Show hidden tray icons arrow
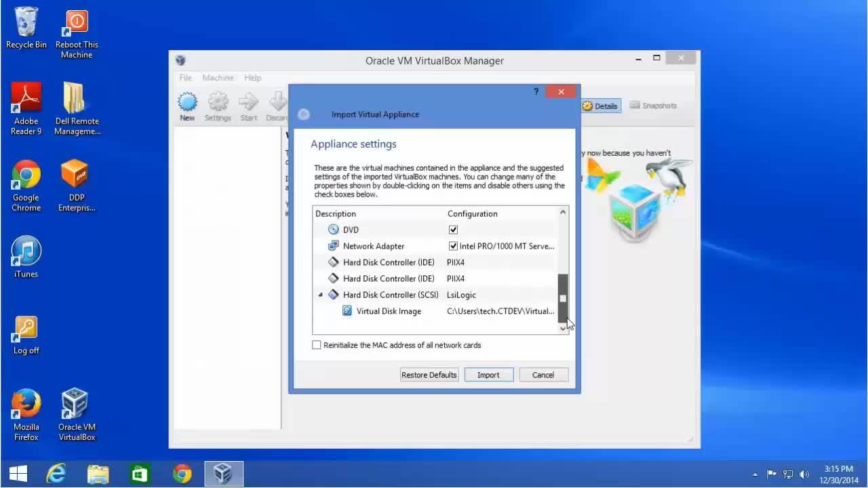868x488 pixels. click(x=755, y=474)
